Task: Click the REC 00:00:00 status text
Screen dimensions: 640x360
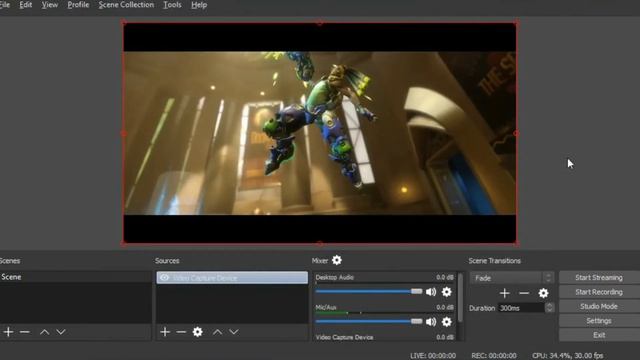Action: pyautogui.click(x=494, y=356)
